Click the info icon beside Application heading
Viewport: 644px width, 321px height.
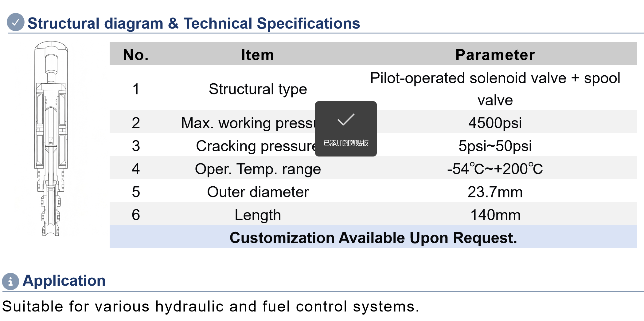point(10,281)
